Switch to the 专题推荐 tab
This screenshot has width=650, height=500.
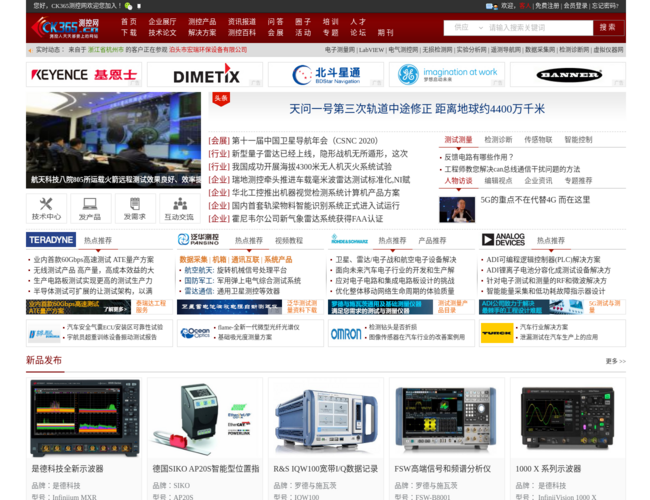578,181
